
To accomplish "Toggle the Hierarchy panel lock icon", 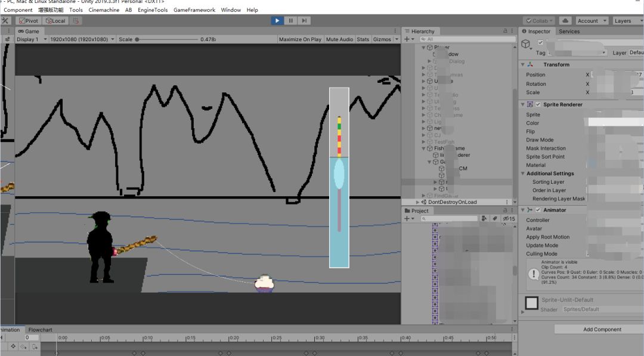I will tap(506, 31).
